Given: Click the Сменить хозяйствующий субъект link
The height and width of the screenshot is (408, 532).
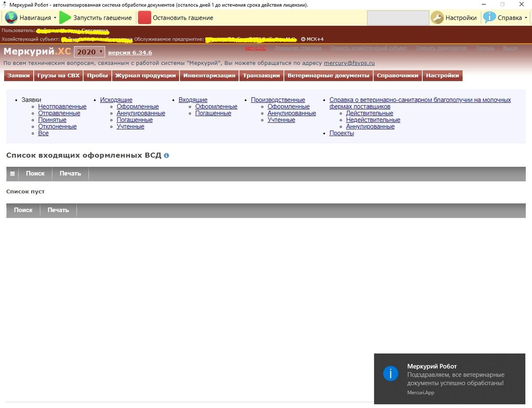Looking at the screenshot, I should (x=369, y=48).
